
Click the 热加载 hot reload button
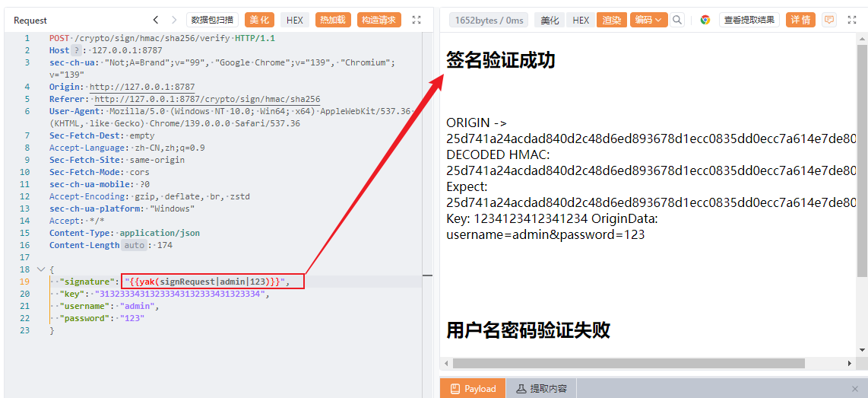pos(333,20)
